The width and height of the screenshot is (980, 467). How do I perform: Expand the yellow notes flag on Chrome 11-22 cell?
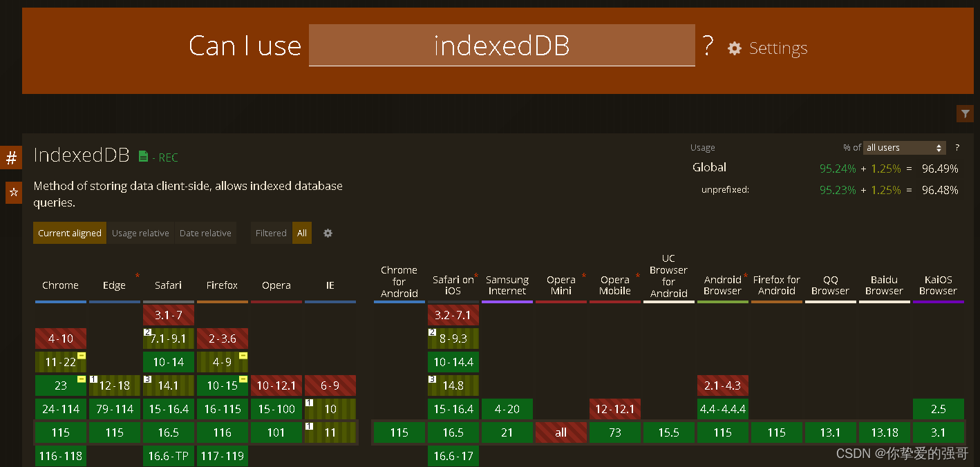(x=81, y=355)
